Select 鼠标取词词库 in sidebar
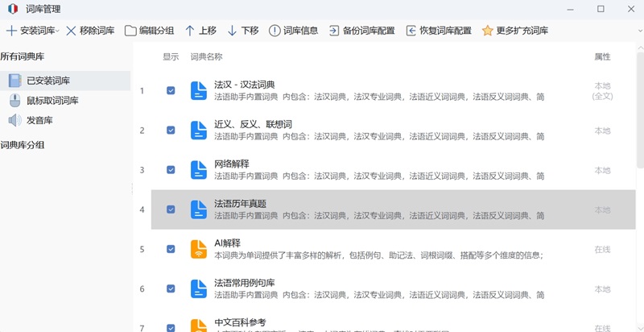Image resolution: width=644 pixels, height=332 pixels. [x=52, y=101]
